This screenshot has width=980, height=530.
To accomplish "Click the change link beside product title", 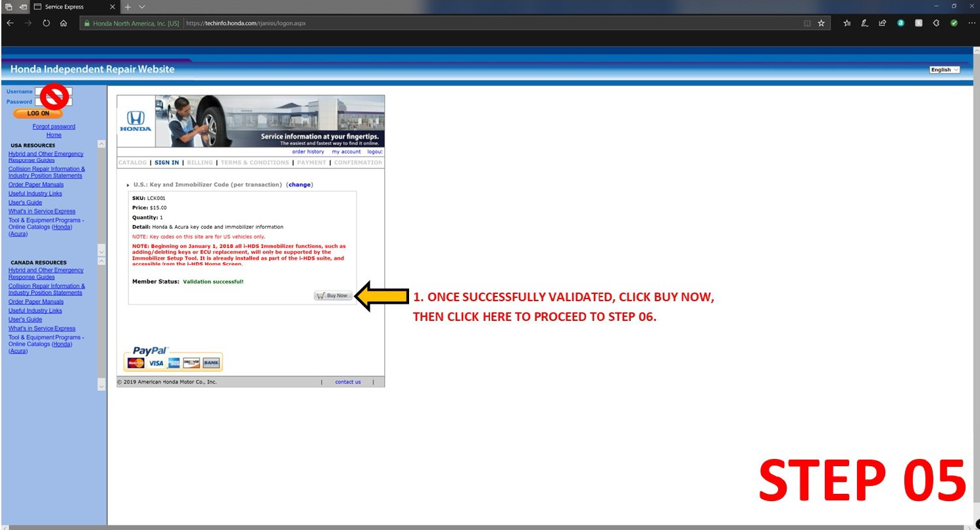I will 299,185.
